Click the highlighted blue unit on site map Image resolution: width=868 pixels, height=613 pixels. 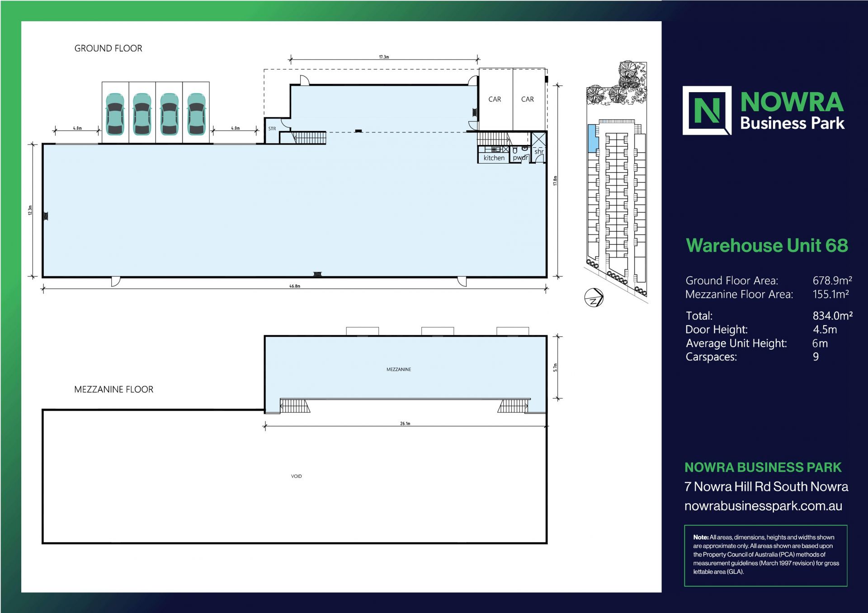pyautogui.click(x=592, y=138)
